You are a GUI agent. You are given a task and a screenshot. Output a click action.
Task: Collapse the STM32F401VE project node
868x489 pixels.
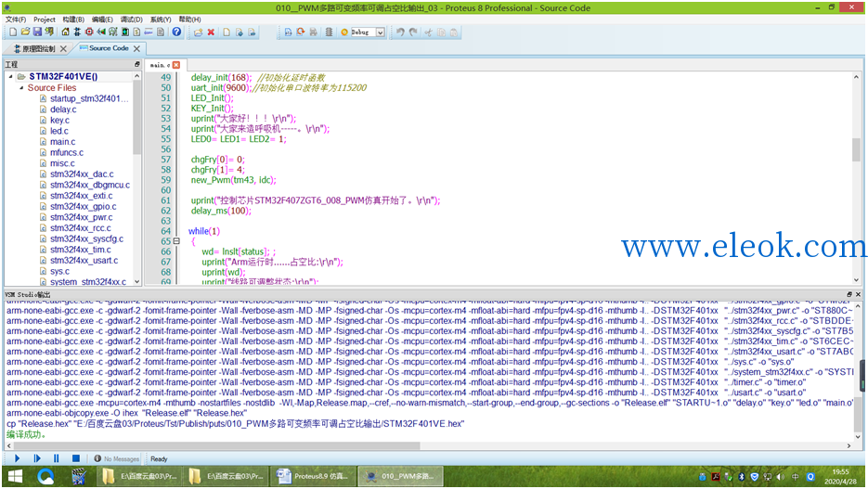pyautogui.click(x=10, y=76)
